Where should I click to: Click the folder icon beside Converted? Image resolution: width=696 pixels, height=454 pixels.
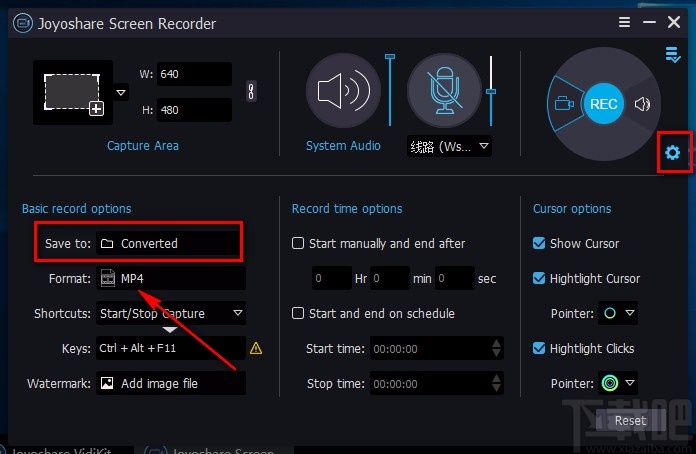tap(107, 244)
